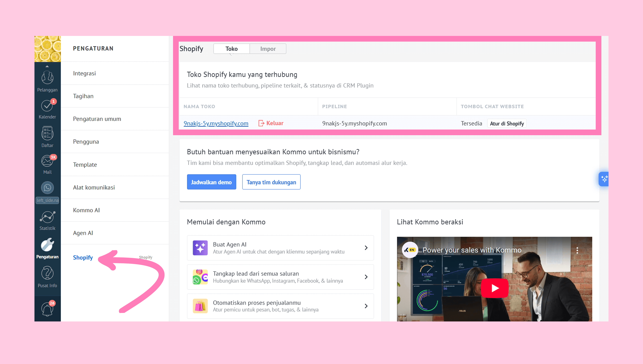Open Alat komunikasi settings
The height and width of the screenshot is (364, 643).
pos(115,187)
